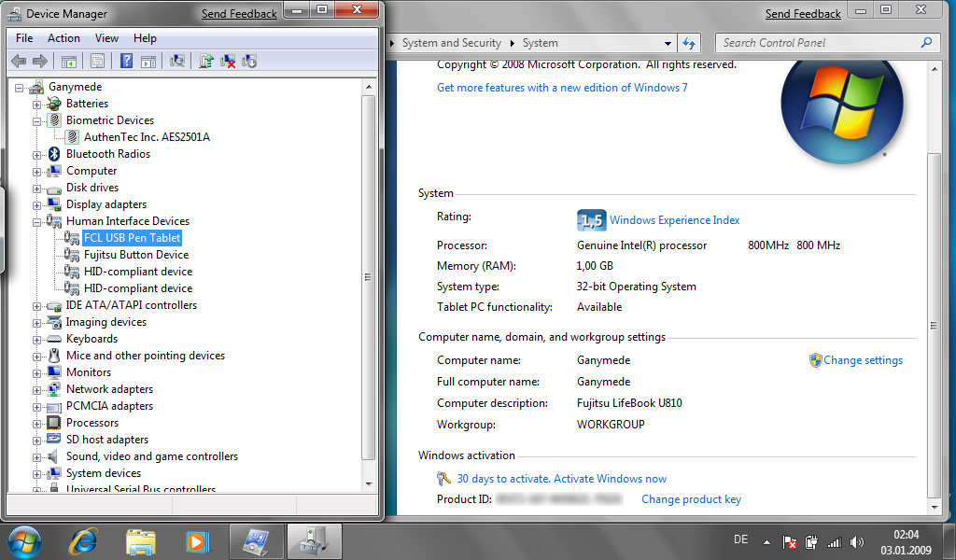Click Update Driver Software toolbar icon
This screenshot has height=560, width=956.
(x=206, y=61)
